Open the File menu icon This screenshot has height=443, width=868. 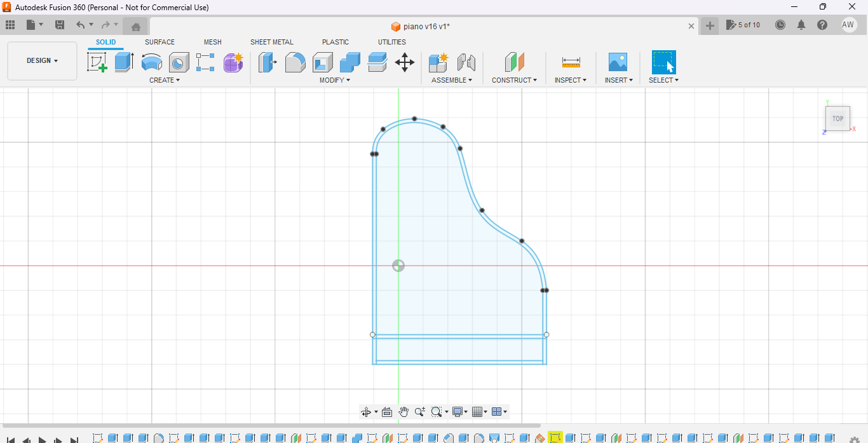[31, 25]
